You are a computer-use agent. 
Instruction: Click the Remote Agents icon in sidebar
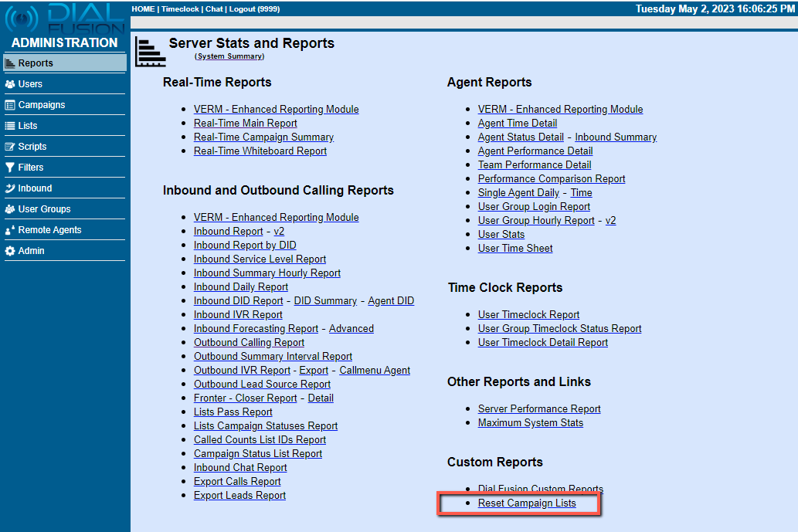click(10, 230)
